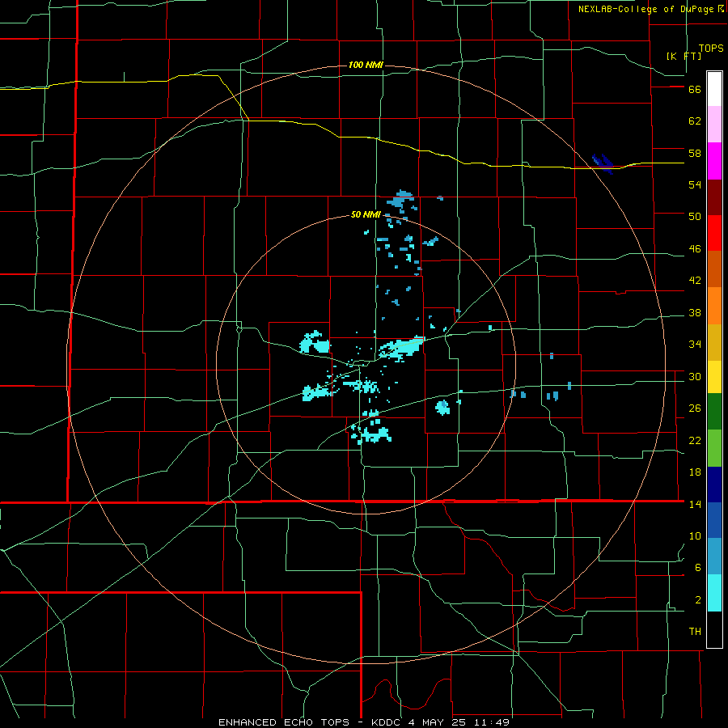728x728 pixels.
Task: Click the 62 legend value
Action: [695, 121]
